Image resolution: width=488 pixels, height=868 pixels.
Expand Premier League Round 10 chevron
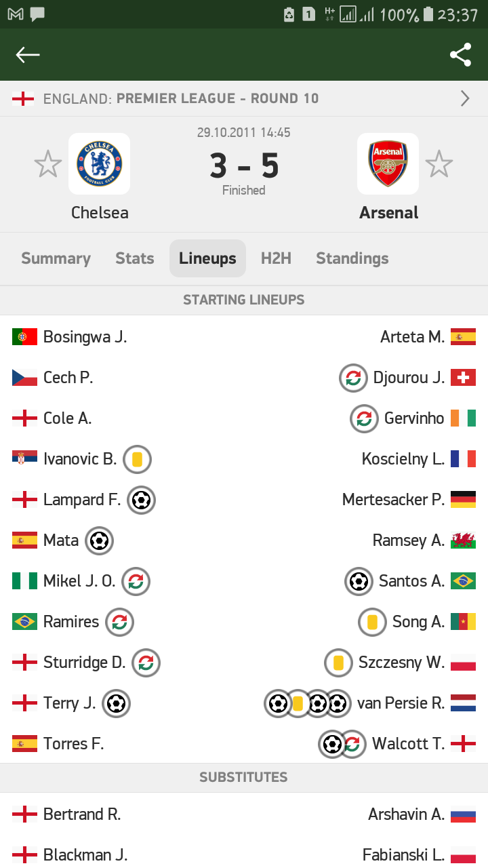coord(465,98)
